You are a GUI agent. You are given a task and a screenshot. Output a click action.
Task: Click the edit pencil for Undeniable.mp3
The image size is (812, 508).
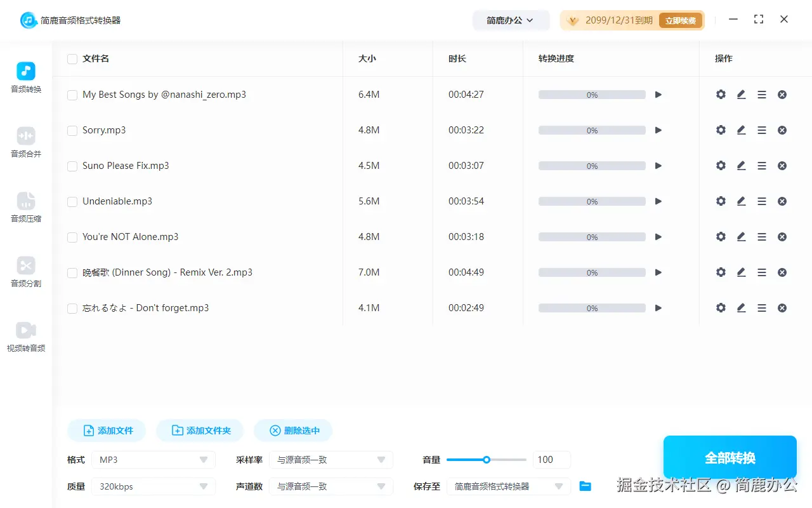coord(741,201)
